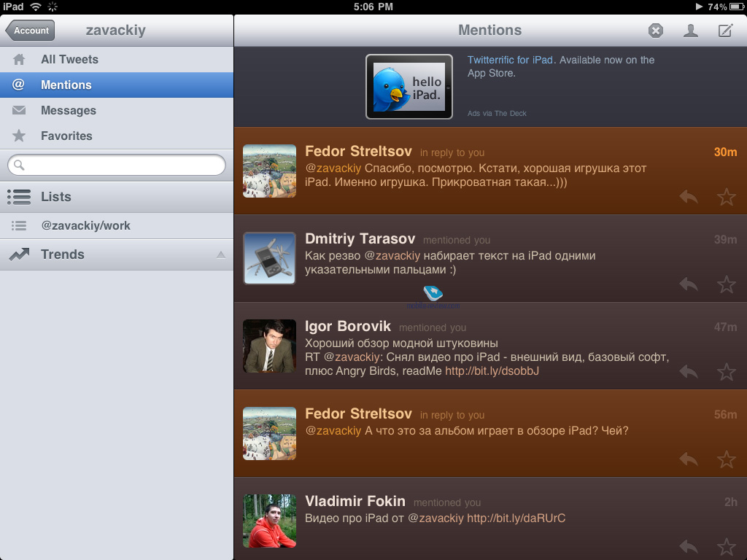Click the play indicator in status bar
The height and width of the screenshot is (560, 747).
[699, 7]
